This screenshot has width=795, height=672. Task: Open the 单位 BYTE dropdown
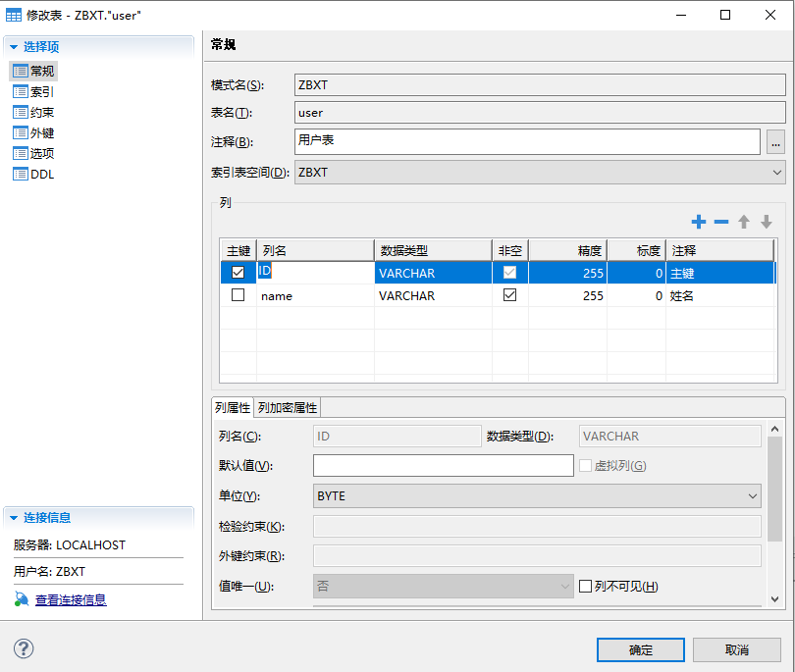(x=537, y=496)
